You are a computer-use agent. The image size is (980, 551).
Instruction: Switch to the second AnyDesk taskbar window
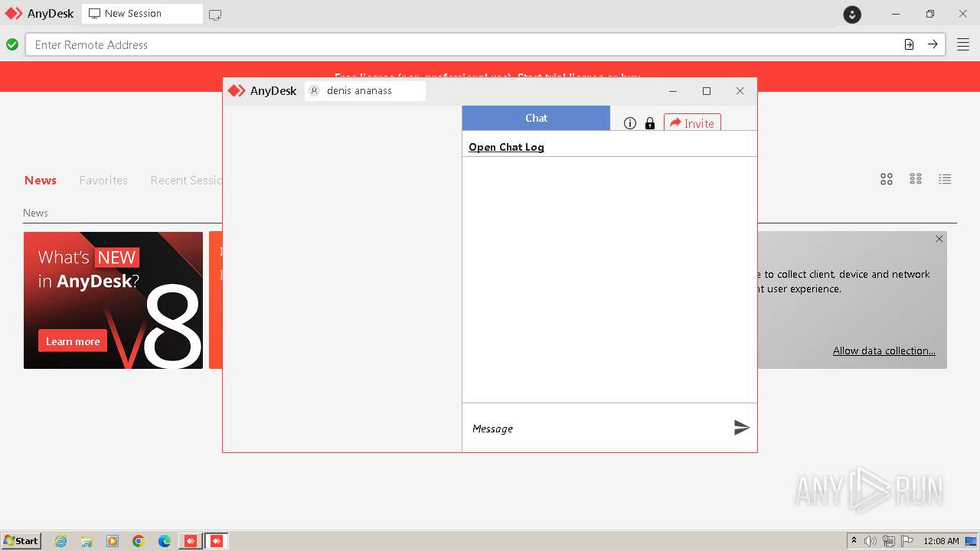[217, 541]
